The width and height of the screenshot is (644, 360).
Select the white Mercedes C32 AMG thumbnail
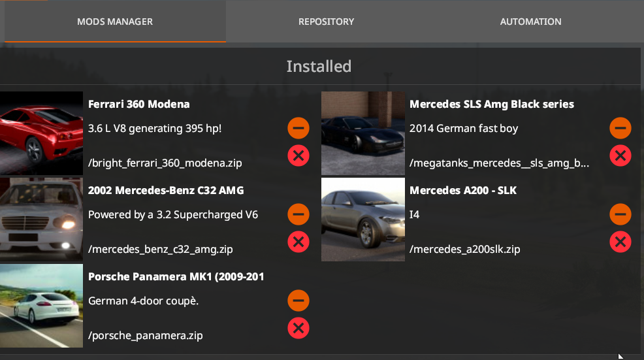(x=41, y=220)
